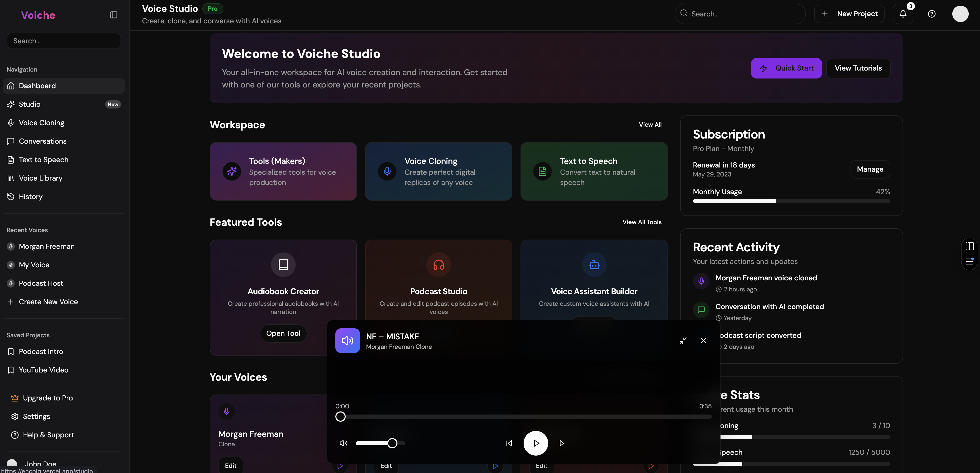
Task: Click the View All Tools link
Action: [642, 222]
